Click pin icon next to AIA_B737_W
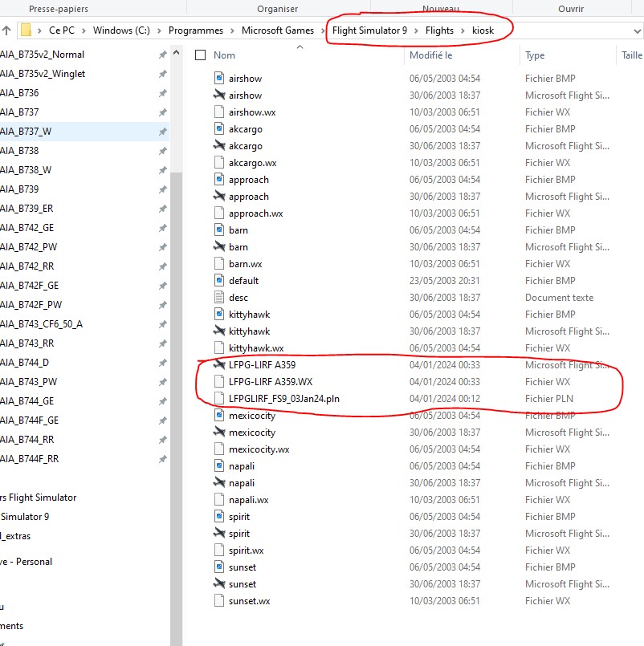The width and height of the screenshot is (644, 646). coord(163,132)
